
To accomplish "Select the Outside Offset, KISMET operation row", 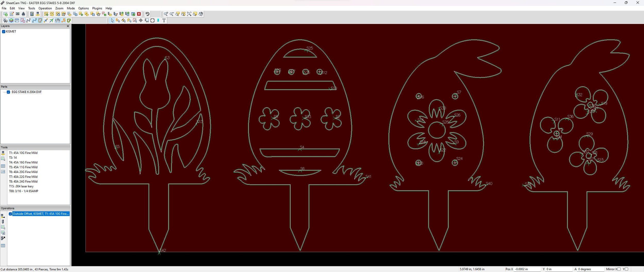I will click(x=41, y=214).
